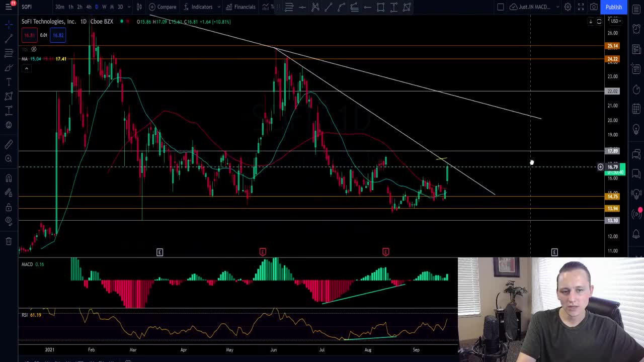Image resolution: width=644 pixels, height=362 pixels.
Task: Click the earnings E marker near August
Action: 386,252
